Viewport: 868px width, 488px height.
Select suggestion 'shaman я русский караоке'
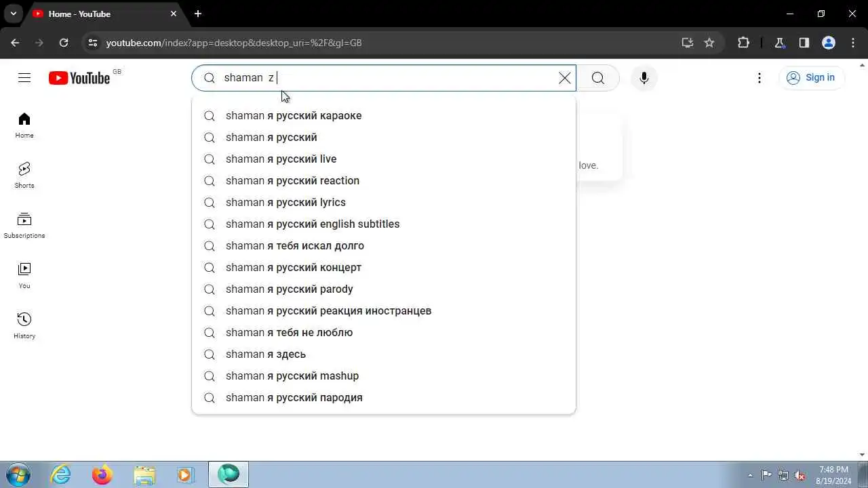[x=384, y=115]
